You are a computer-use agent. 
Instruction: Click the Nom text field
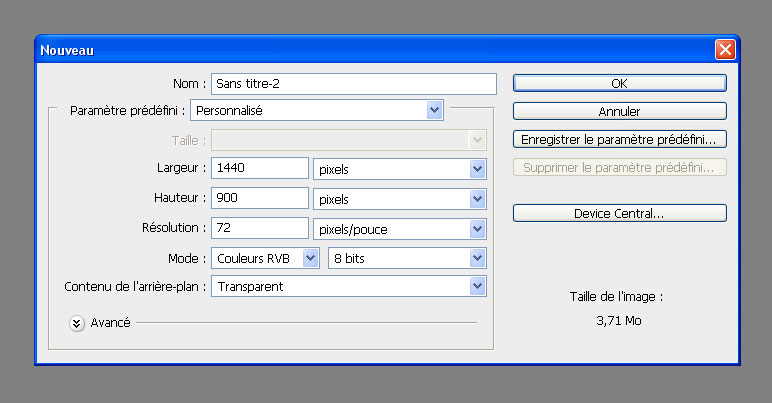point(354,84)
